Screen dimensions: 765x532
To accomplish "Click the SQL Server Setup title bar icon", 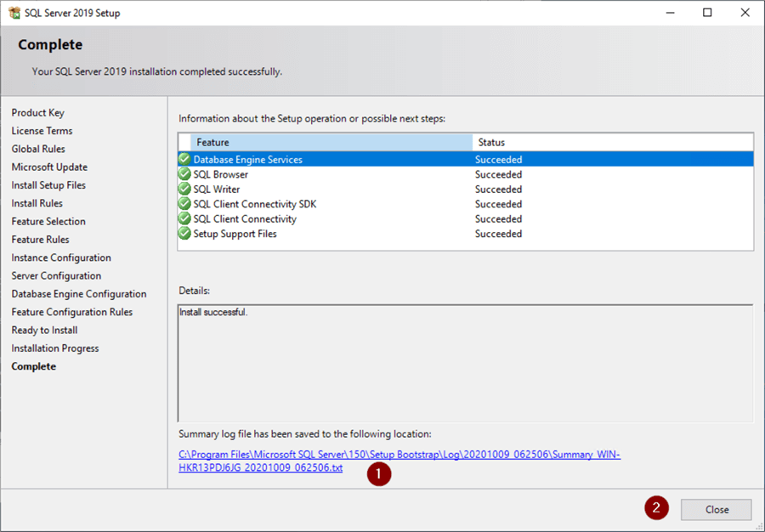I will pos(14,13).
